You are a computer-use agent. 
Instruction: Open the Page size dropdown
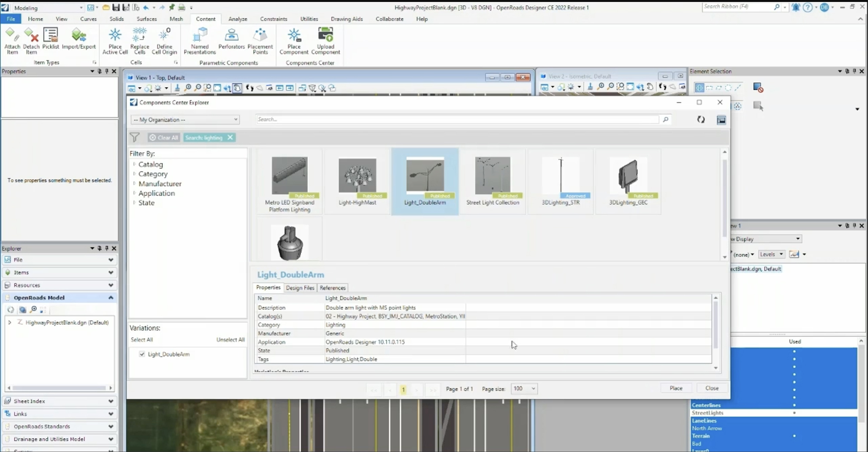524,389
